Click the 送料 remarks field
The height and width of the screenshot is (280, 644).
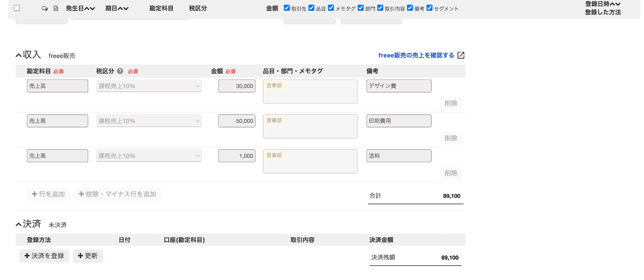tap(399, 156)
